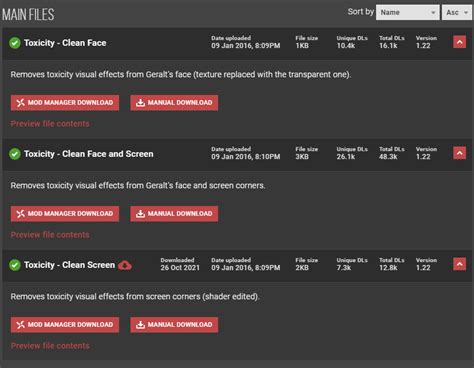Click Total DLs value 16.1k

(388, 46)
